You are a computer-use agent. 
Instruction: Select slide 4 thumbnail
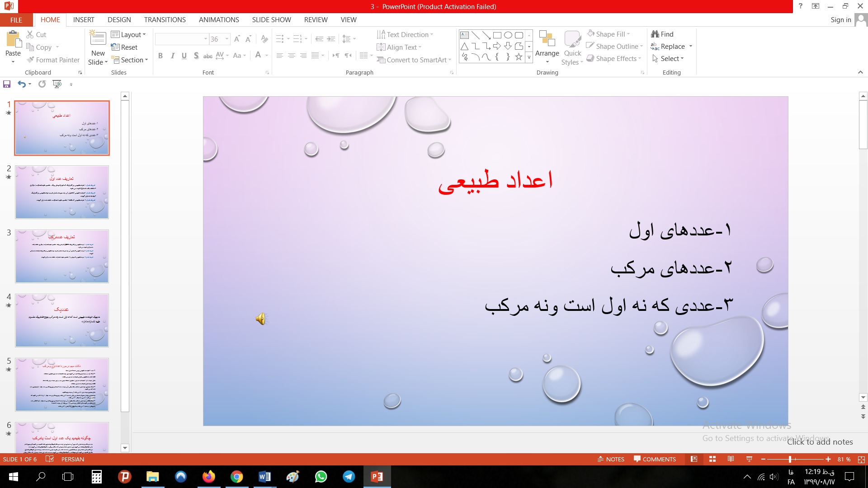62,320
